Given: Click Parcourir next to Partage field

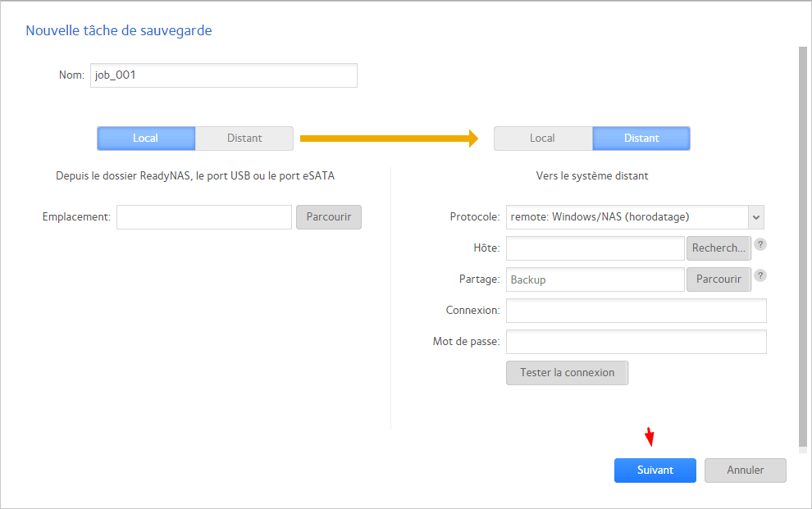Looking at the screenshot, I should tap(718, 279).
